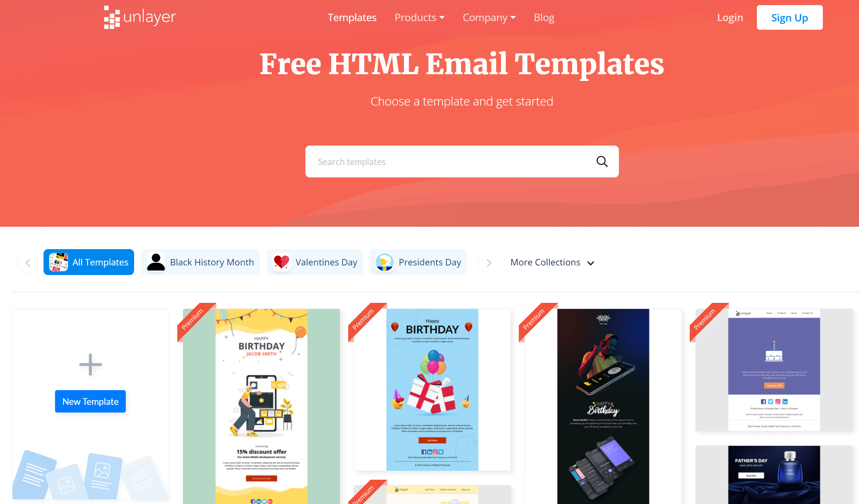The width and height of the screenshot is (859, 504).
Task: Click the right arrow navigation icon
Action: pyautogui.click(x=489, y=262)
